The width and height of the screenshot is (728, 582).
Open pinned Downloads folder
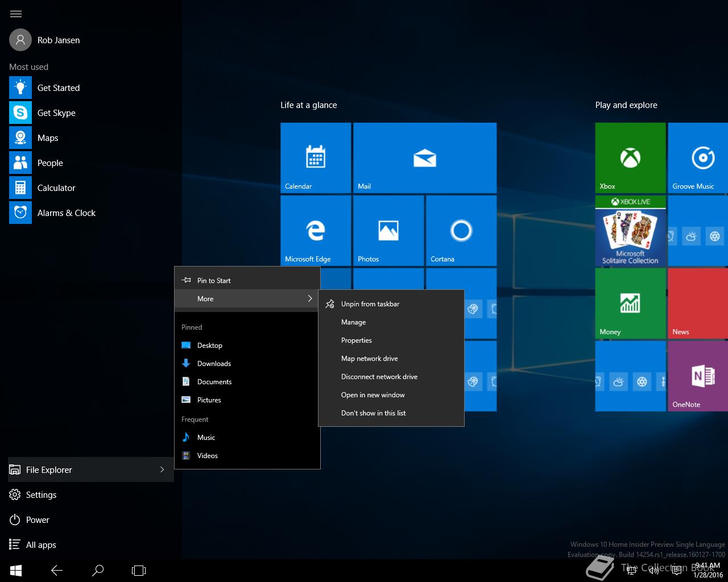(x=247, y=364)
